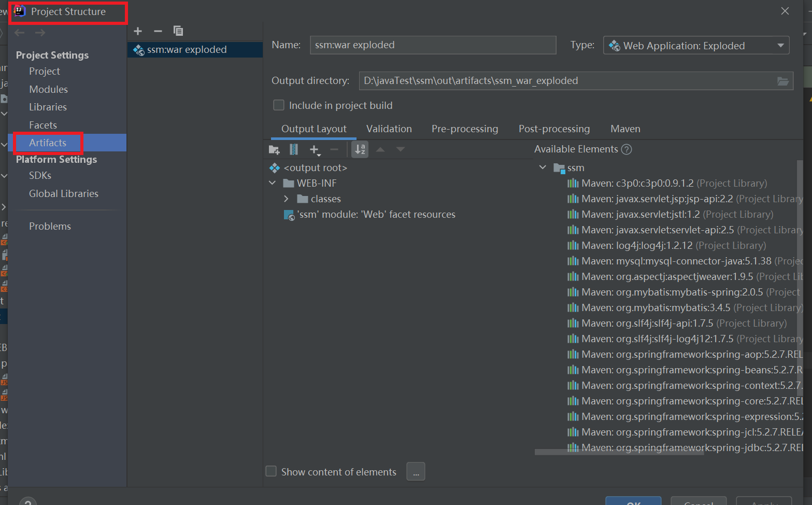This screenshot has height=505, width=812.
Task: Copy the selected artifact
Action: [x=178, y=31]
